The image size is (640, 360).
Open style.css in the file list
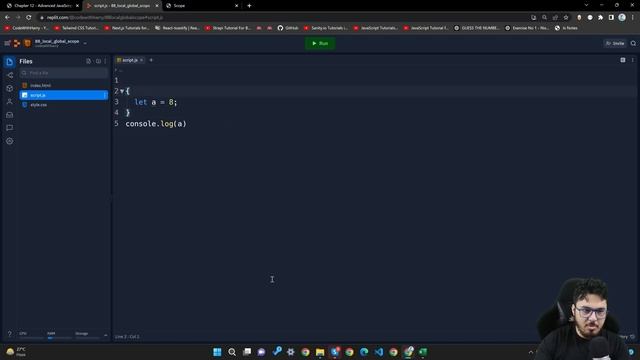(64, 105)
